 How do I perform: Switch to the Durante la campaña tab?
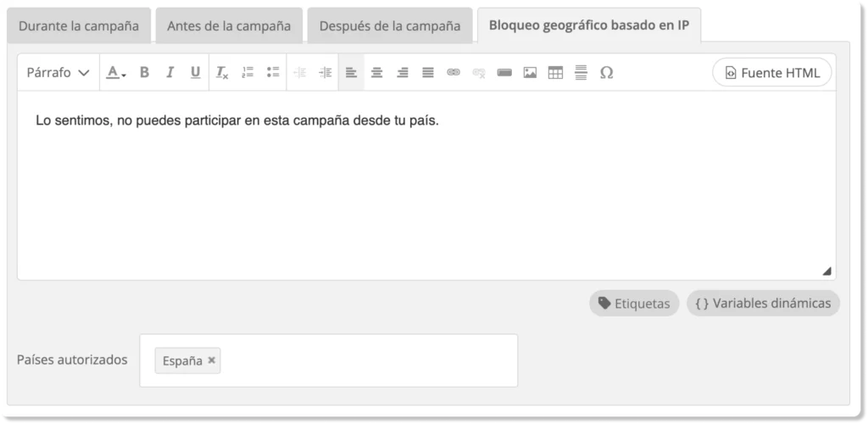coord(79,25)
